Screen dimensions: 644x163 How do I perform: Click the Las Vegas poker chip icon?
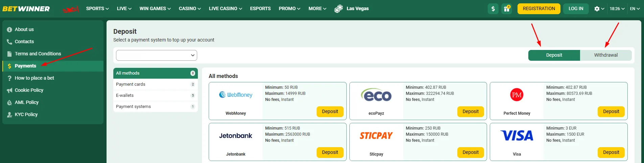click(x=338, y=9)
